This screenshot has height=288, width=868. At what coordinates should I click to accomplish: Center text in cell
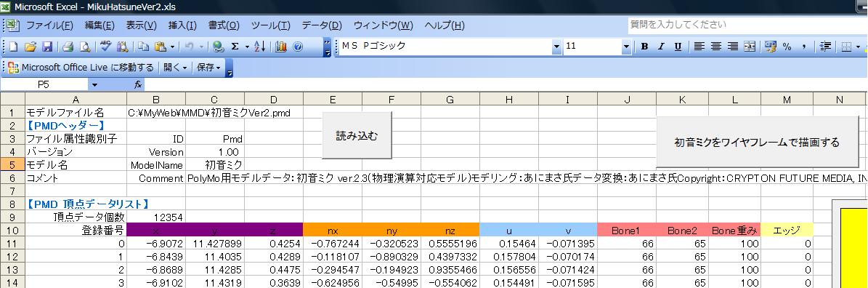[x=715, y=47]
